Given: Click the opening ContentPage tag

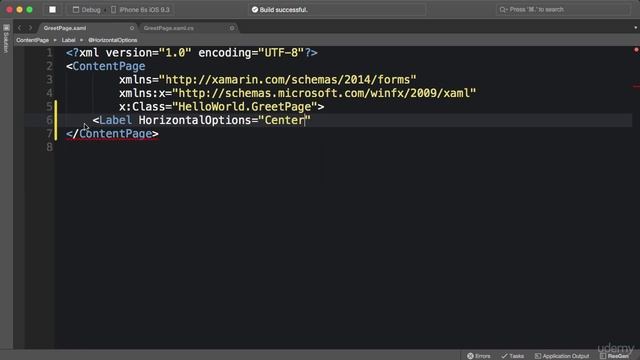Looking at the screenshot, I should click(x=106, y=66).
